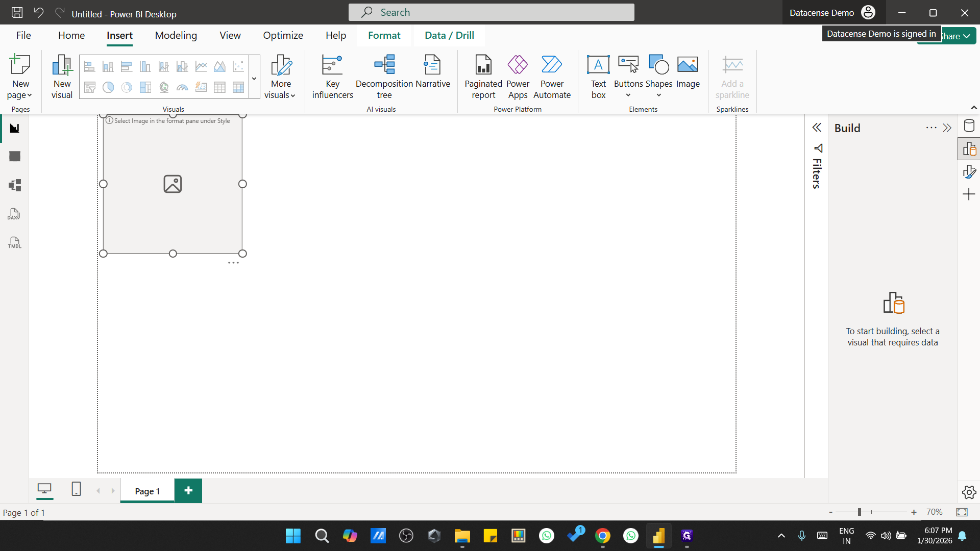Insert a gauge visual
The image size is (980, 551).
point(182,87)
